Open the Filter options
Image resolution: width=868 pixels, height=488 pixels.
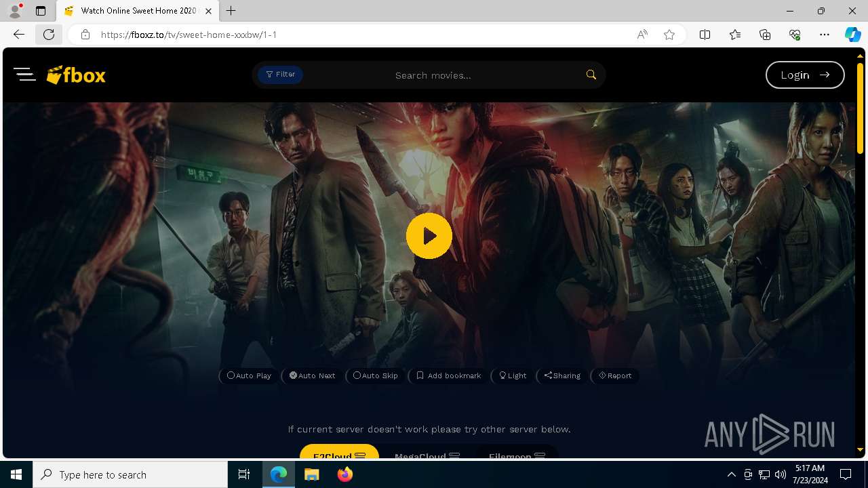pyautogui.click(x=280, y=75)
